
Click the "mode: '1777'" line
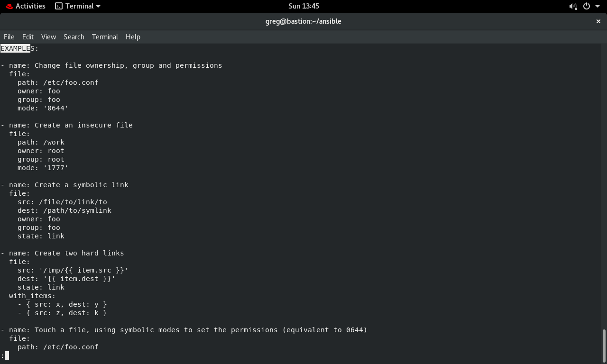point(43,168)
